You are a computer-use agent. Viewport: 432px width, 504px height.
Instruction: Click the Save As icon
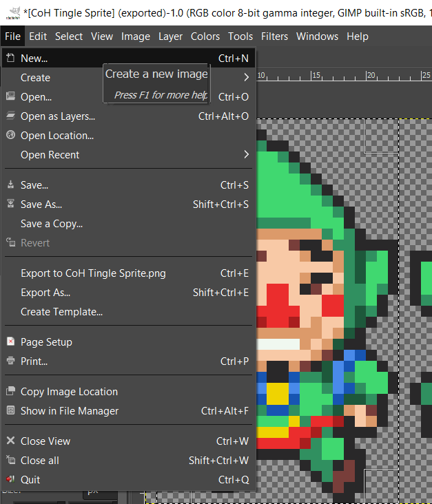pyautogui.click(x=10, y=204)
